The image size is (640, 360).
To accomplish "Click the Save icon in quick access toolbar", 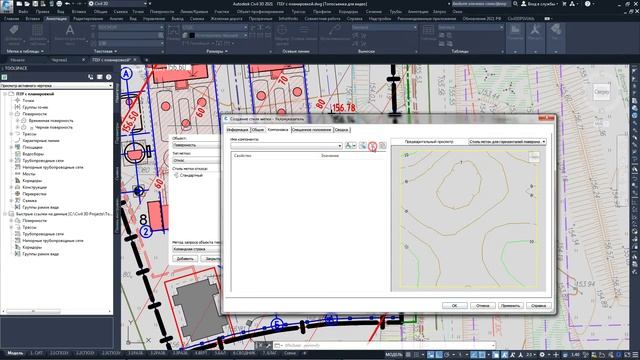I will [35, 4].
